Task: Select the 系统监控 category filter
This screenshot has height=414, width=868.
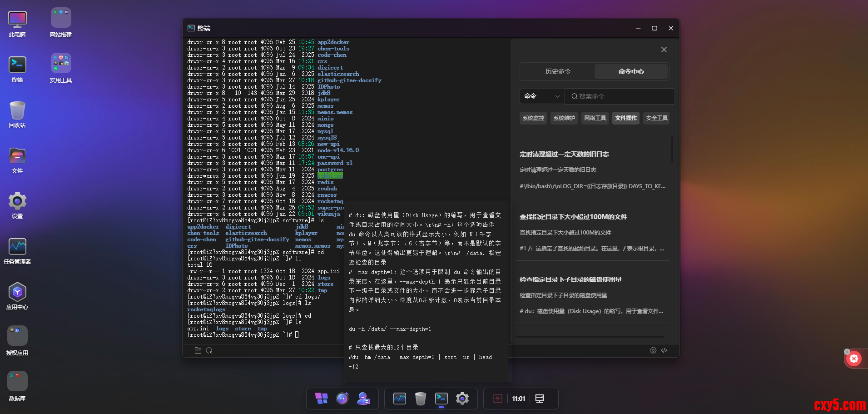Action: pyautogui.click(x=533, y=118)
